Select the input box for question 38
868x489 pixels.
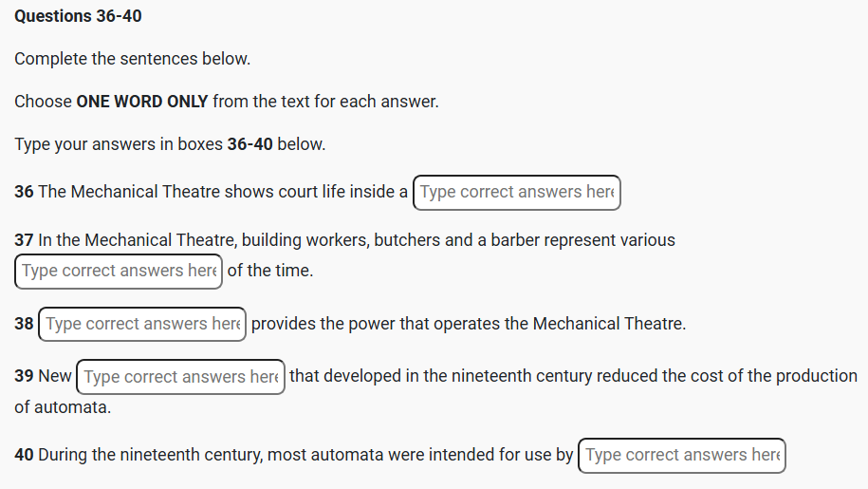tap(142, 324)
